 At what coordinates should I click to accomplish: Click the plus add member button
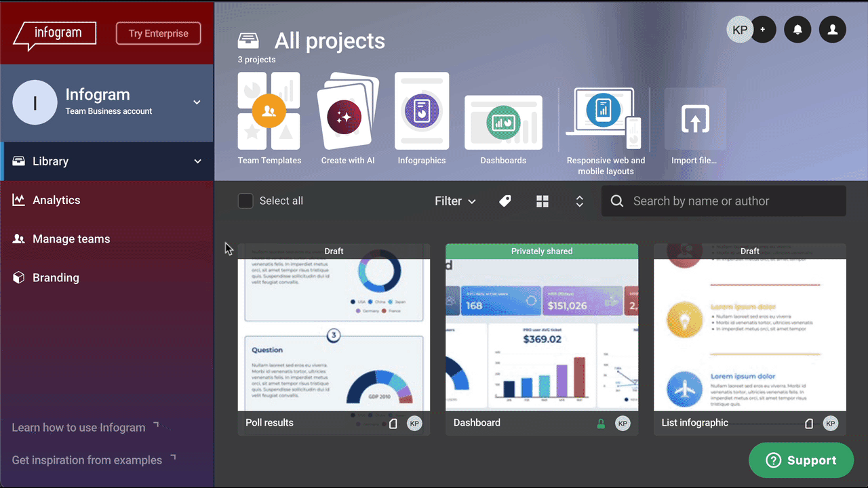(x=763, y=30)
